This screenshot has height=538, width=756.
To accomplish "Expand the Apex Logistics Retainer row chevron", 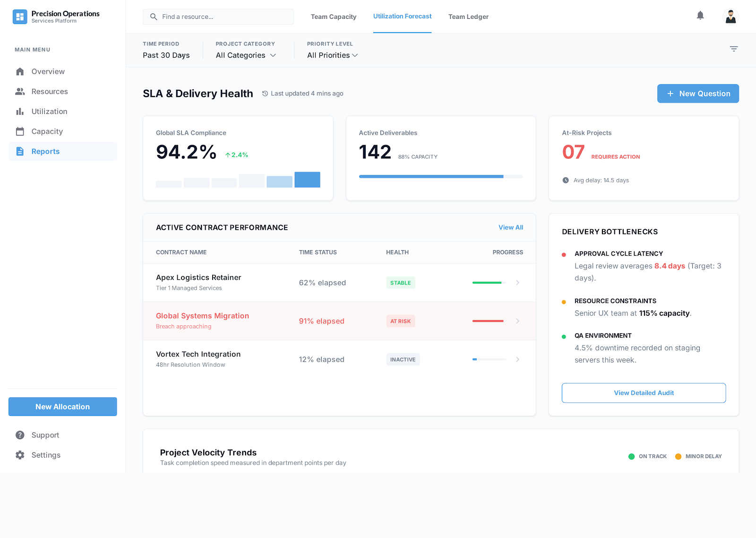I will tap(517, 283).
